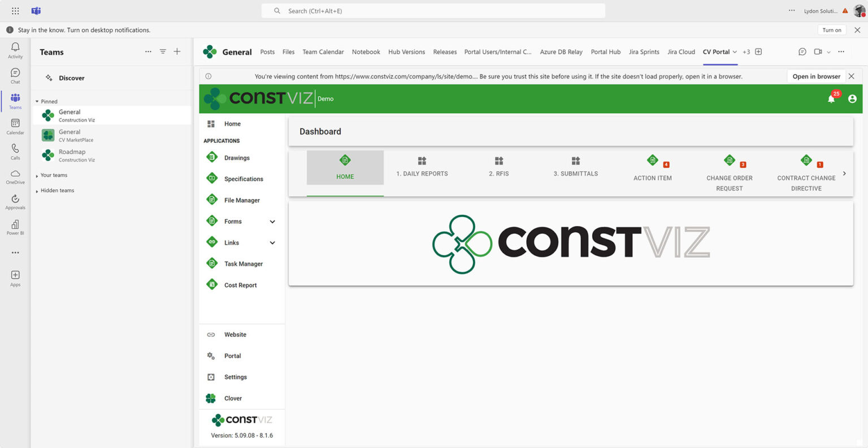The image size is (868, 448).
Task: Open the Power BI app in sidebar
Action: [x=15, y=226]
